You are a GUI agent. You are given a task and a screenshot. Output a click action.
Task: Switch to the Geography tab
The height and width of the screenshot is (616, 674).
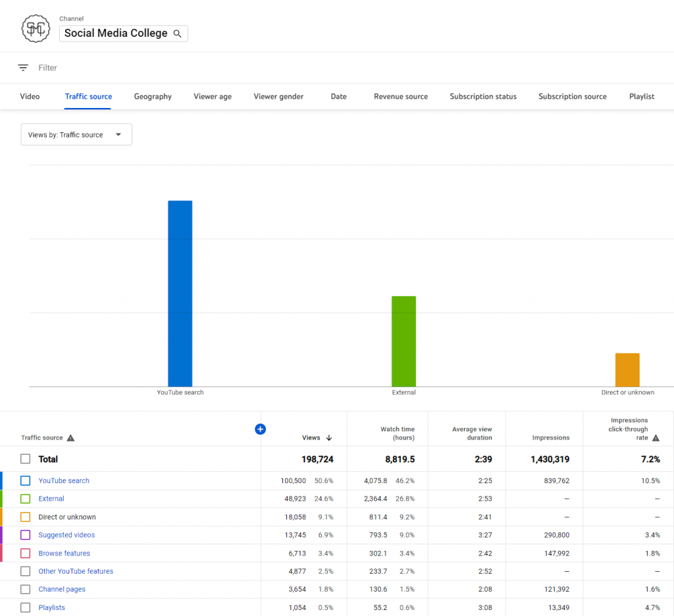(153, 97)
